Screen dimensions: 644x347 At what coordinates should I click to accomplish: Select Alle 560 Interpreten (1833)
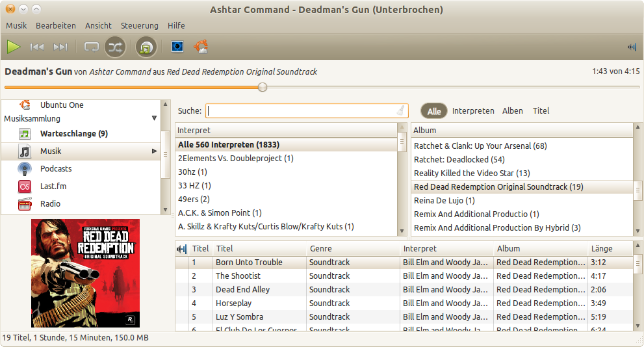point(286,144)
